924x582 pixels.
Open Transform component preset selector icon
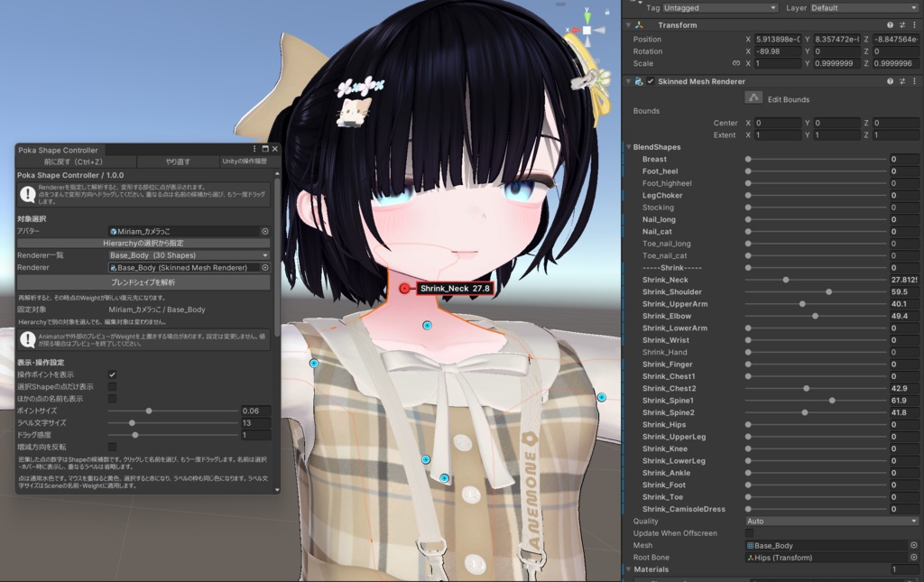(x=902, y=25)
